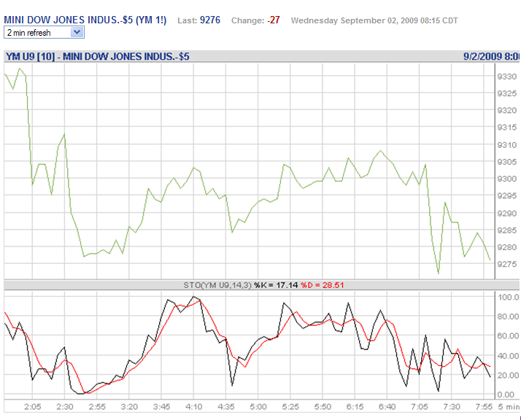This screenshot has height=420, width=521.
Task: Click the 80.00 stochastic axis label
Action: coord(509,316)
